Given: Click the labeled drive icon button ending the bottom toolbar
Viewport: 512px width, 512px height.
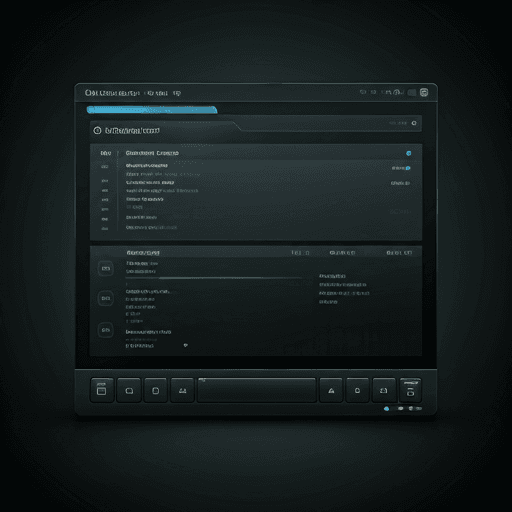Looking at the screenshot, I should (410, 390).
